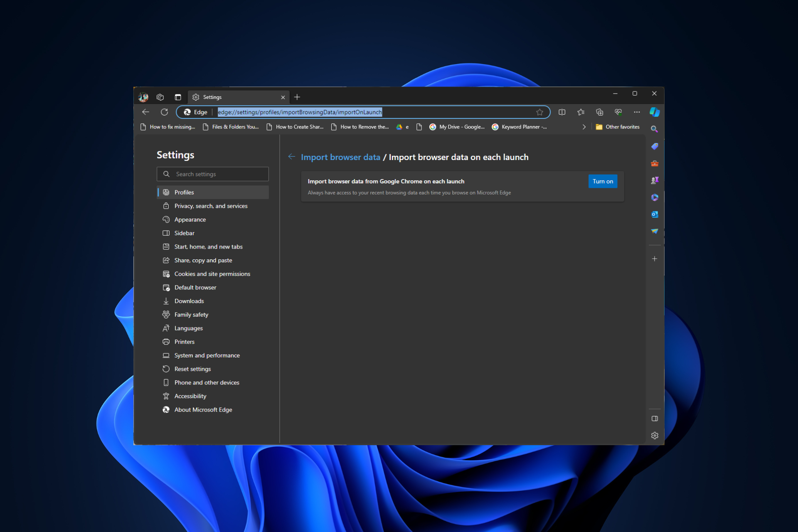Screen dimensions: 798x532
Task: Open the tab actions menu icon
Action: (178, 97)
